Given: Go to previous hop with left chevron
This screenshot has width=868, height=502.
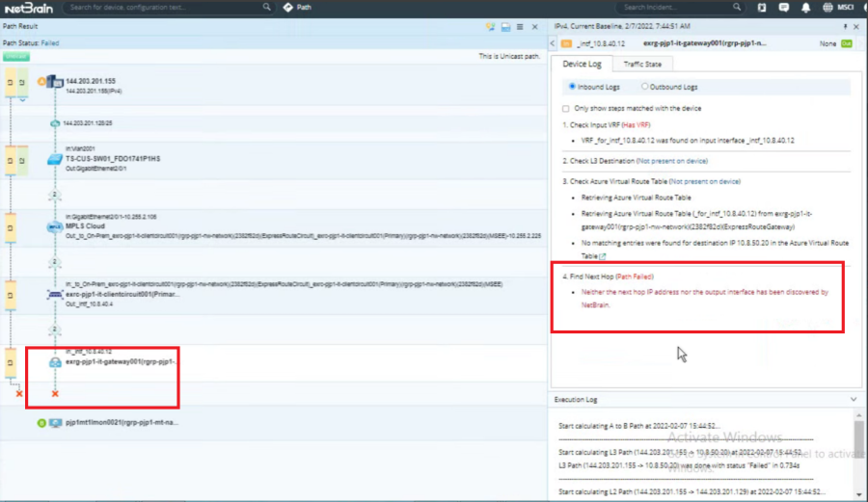Looking at the screenshot, I should [x=554, y=43].
